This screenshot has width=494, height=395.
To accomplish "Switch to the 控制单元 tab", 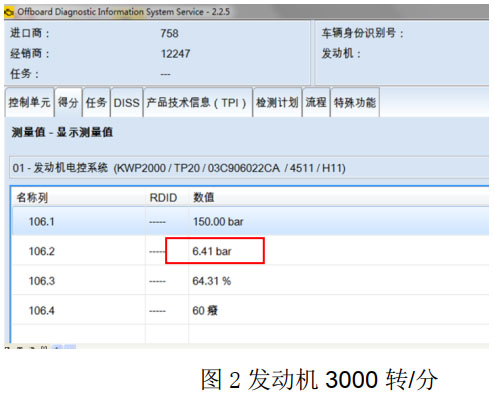I will point(29,102).
